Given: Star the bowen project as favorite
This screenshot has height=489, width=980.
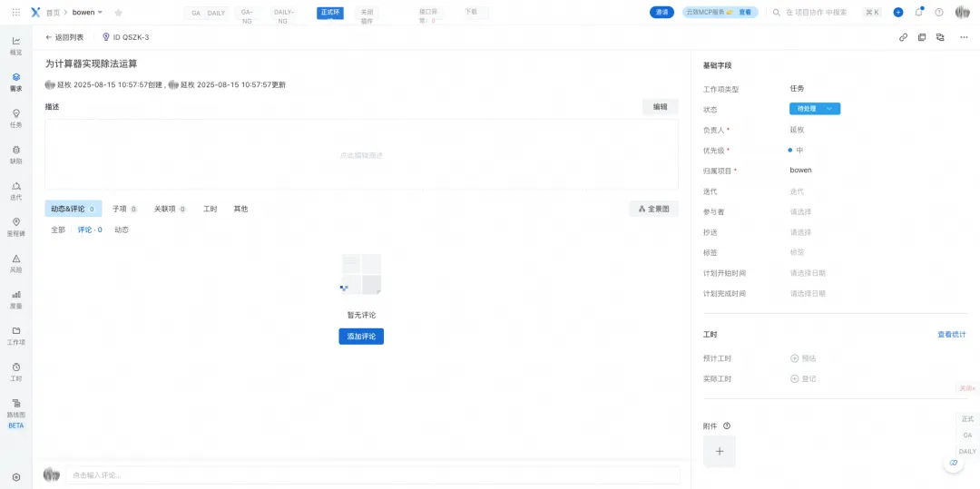Looking at the screenshot, I should click(x=118, y=13).
